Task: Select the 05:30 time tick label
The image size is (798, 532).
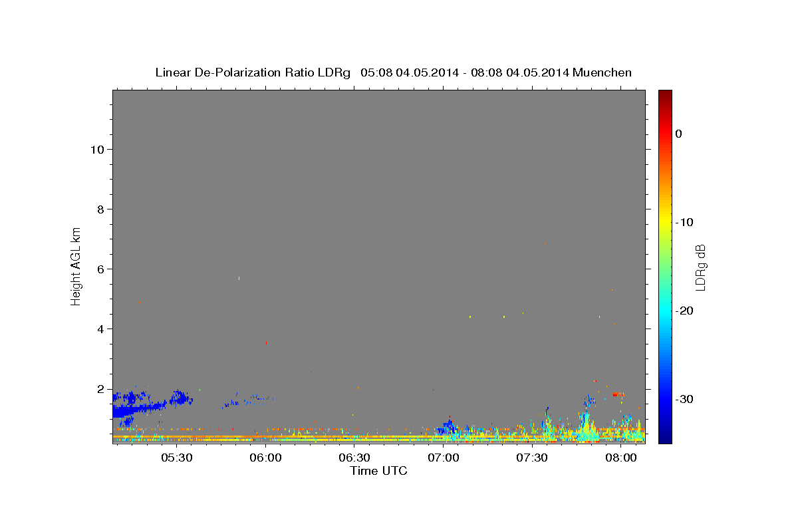Action: coord(178,458)
